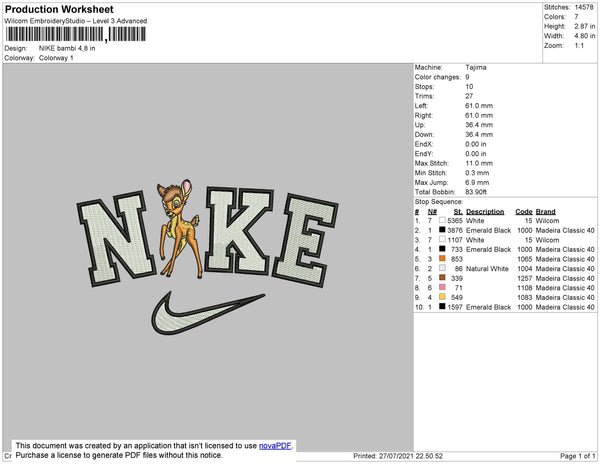Click the Max Stitch value 11.0 mm

[x=479, y=163]
